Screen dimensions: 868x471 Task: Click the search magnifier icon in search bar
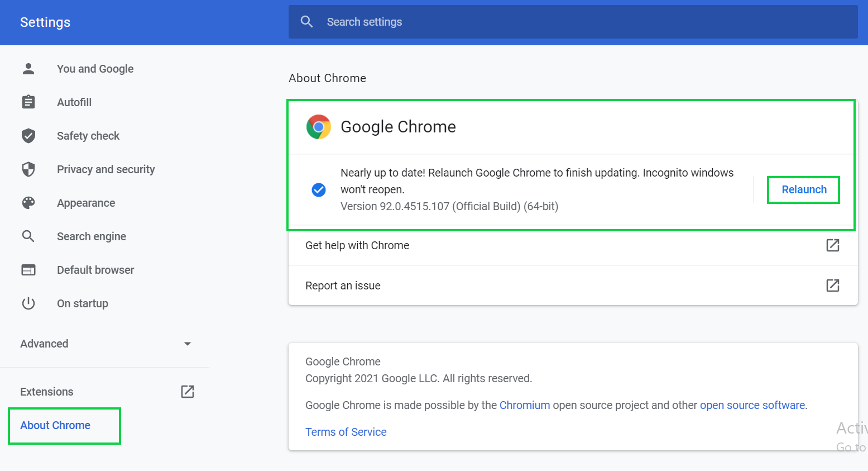pos(306,22)
